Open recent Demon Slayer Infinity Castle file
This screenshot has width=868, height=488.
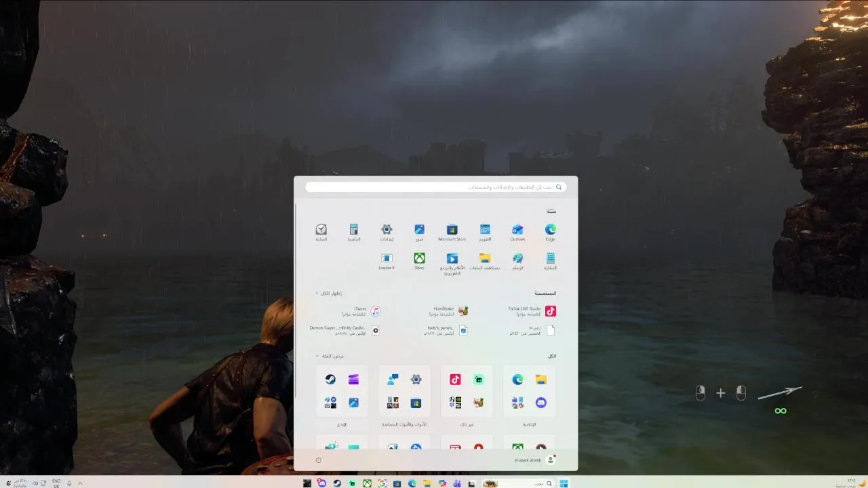pos(345,330)
